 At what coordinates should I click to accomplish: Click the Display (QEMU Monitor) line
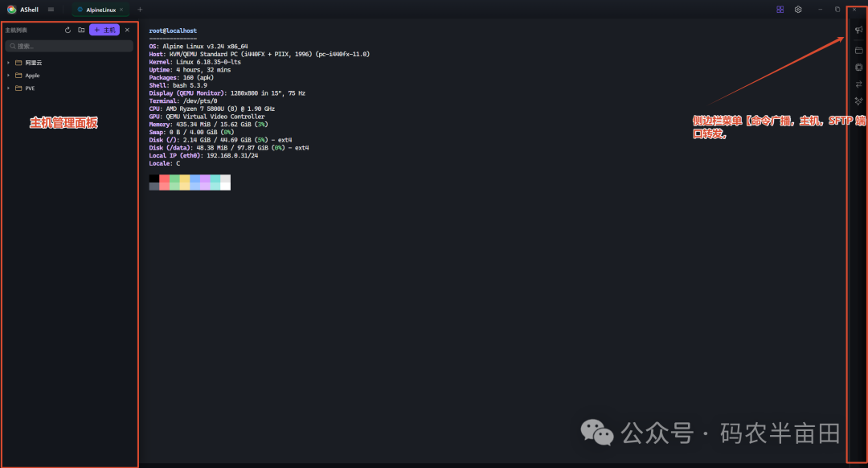[227, 93]
